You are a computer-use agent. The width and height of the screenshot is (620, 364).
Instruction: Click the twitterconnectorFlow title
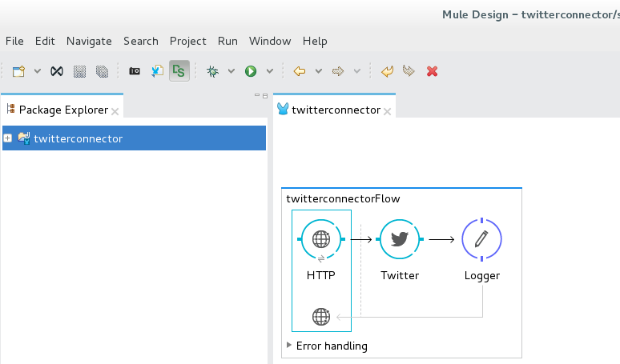[x=343, y=198]
